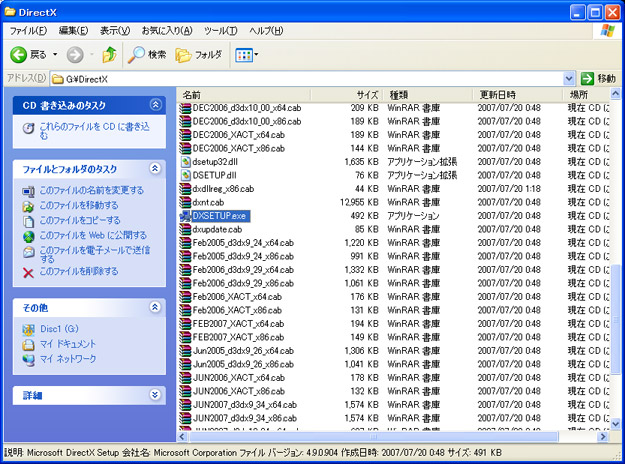Click これらのファイルを CD に書き込む link
The image size is (625, 464).
(x=94, y=131)
